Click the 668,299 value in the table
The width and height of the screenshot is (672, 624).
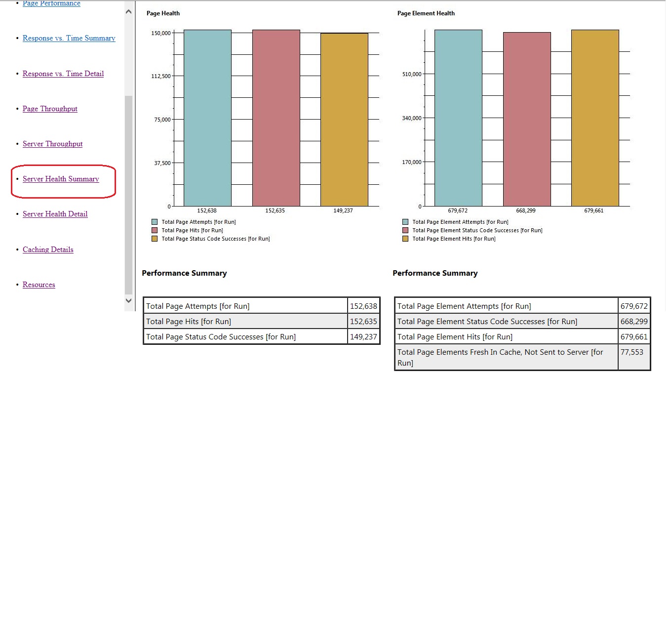[x=634, y=321]
